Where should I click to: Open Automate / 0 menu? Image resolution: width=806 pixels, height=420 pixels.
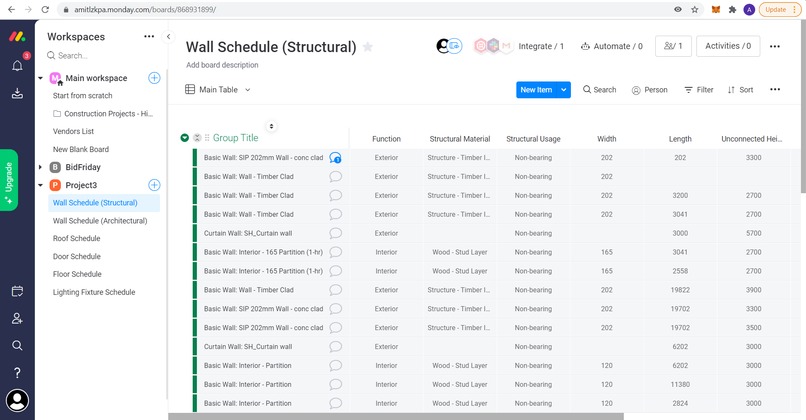point(612,46)
